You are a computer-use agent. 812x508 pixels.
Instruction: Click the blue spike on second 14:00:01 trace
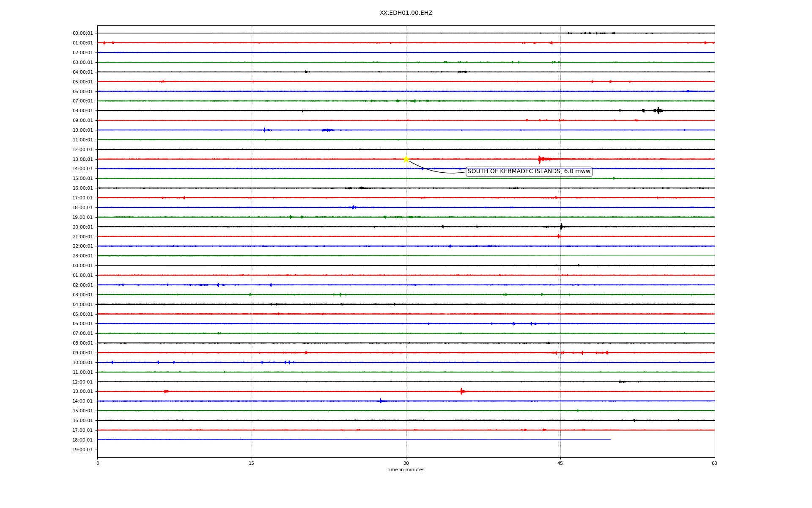[x=381, y=401]
